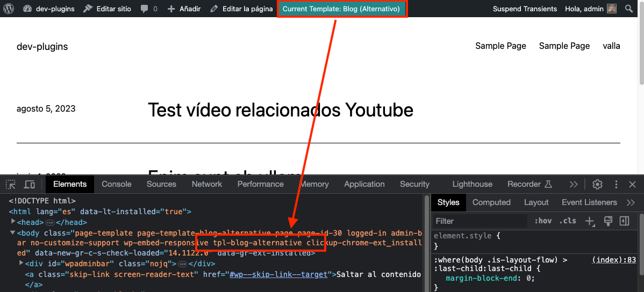The width and height of the screenshot is (644, 292).
Task: Click the admin avatar picture
Action: click(x=612, y=9)
